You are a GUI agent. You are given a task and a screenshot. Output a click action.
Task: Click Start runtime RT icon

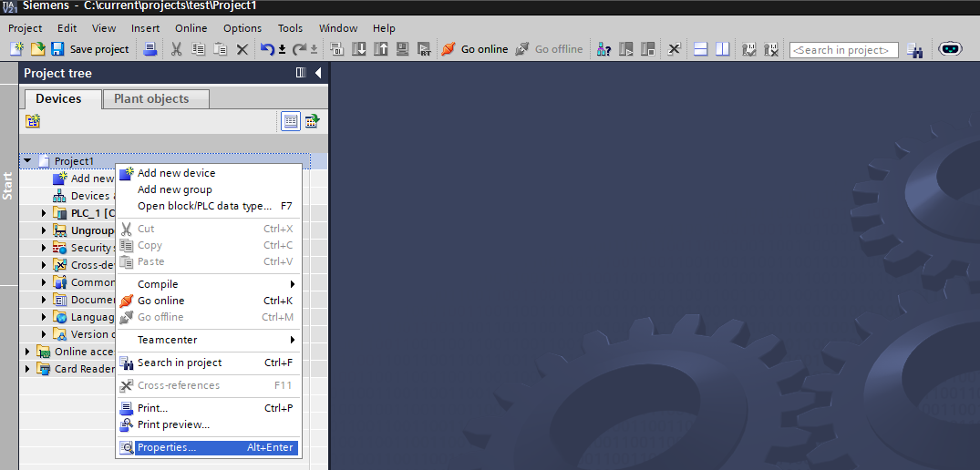pos(425,48)
